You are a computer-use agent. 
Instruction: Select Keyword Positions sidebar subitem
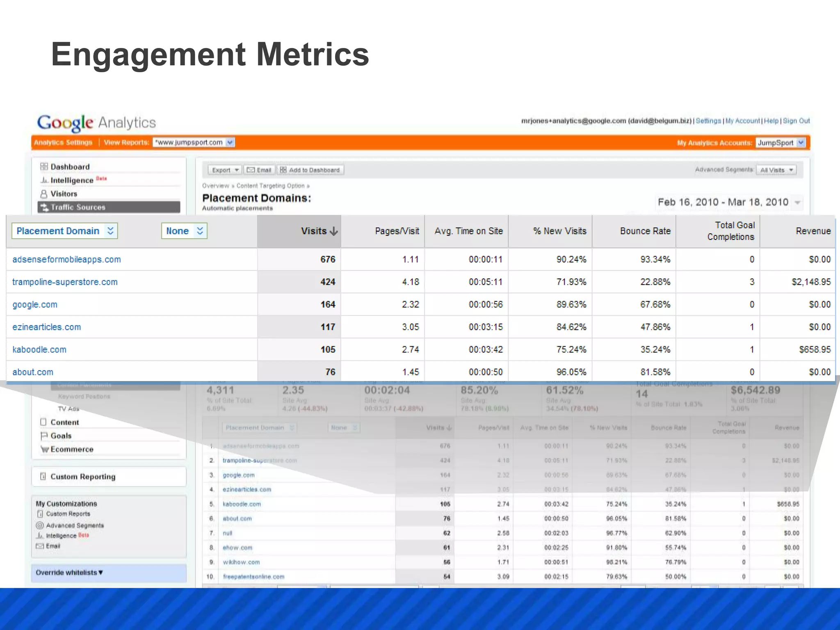coord(84,397)
